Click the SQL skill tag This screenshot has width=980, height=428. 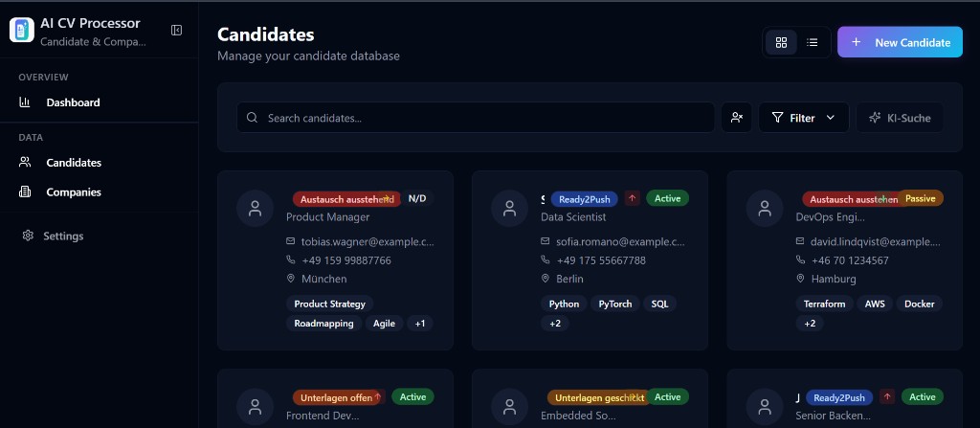pyautogui.click(x=660, y=304)
